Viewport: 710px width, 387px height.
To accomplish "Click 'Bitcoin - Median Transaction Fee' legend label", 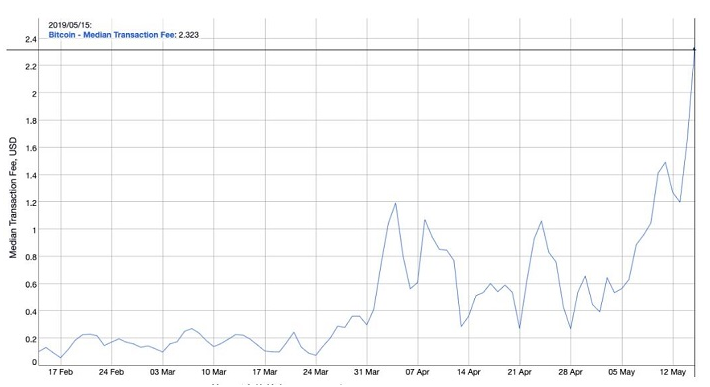I will click(x=111, y=35).
